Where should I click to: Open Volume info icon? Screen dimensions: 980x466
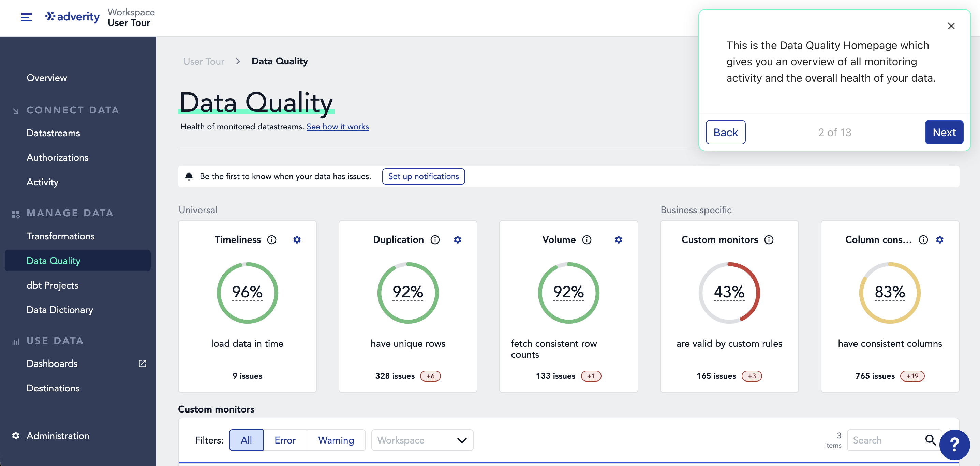[587, 240]
